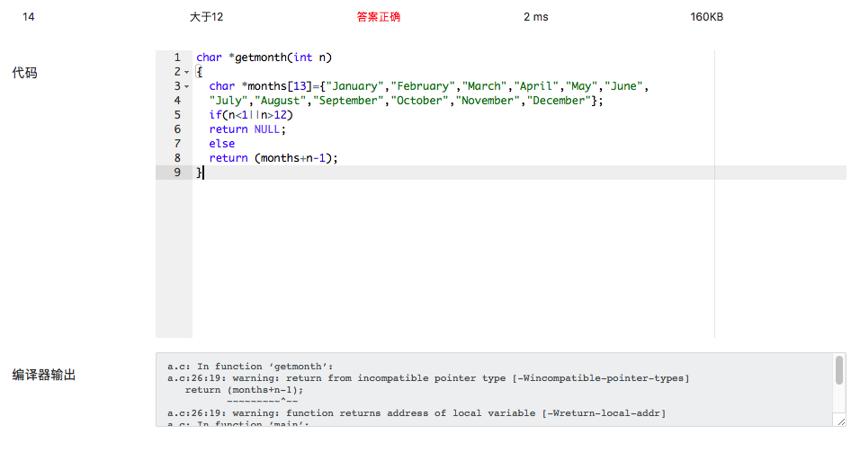Screen dimensions: 860x452
Task: Click the incompatible pointer type warning line
Action: (428, 378)
